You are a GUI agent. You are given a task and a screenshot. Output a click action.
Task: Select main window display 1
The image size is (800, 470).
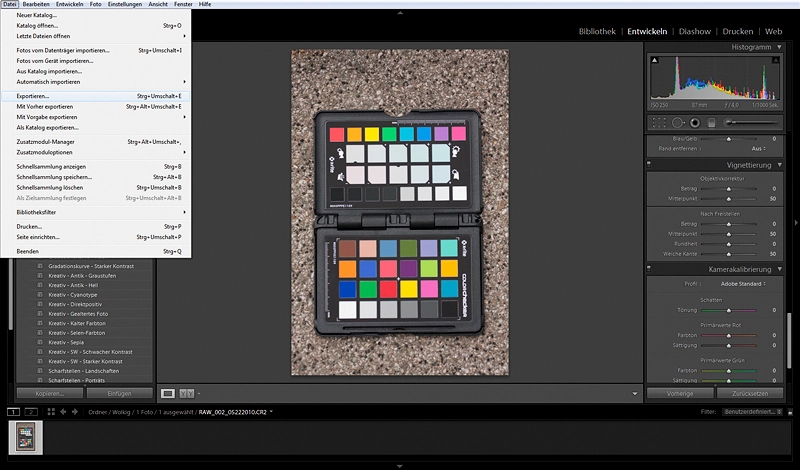click(x=13, y=412)
